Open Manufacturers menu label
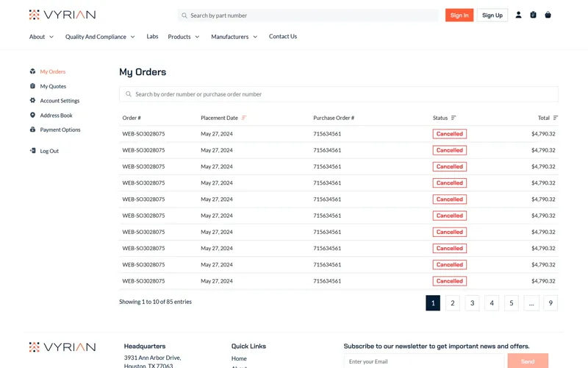588x368 pixels. pyautogui.click(x=230, y=37)
